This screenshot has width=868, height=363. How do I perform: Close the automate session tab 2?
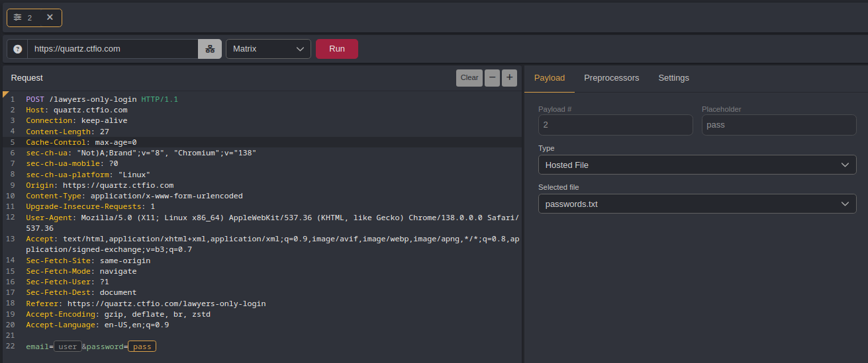tap(50, 18)
